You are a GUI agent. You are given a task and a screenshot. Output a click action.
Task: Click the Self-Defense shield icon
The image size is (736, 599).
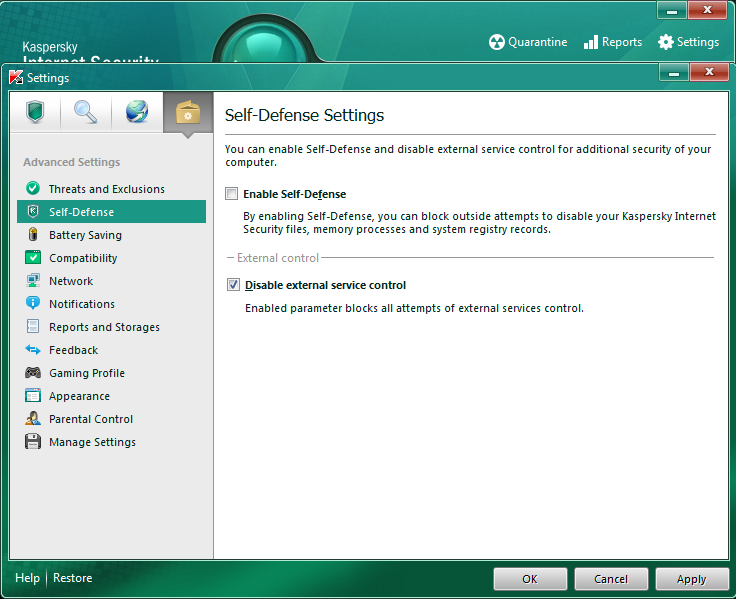coord(33,212)
